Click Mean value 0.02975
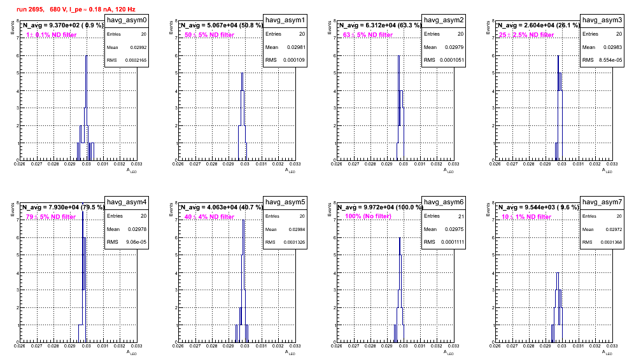This screenshot has width=634, height=364. coord(454,229)
